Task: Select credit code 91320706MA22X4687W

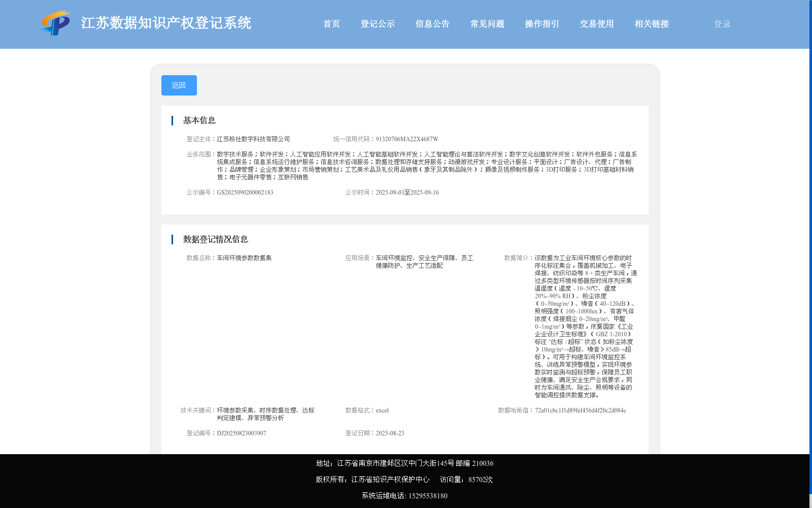Action: [407, 139]
